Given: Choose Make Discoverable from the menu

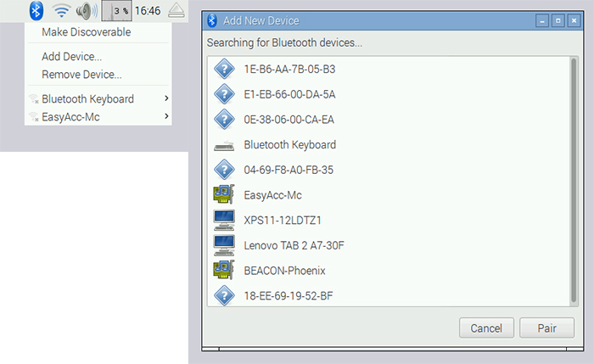Looking at the screenshot, I should coord(86,32).
